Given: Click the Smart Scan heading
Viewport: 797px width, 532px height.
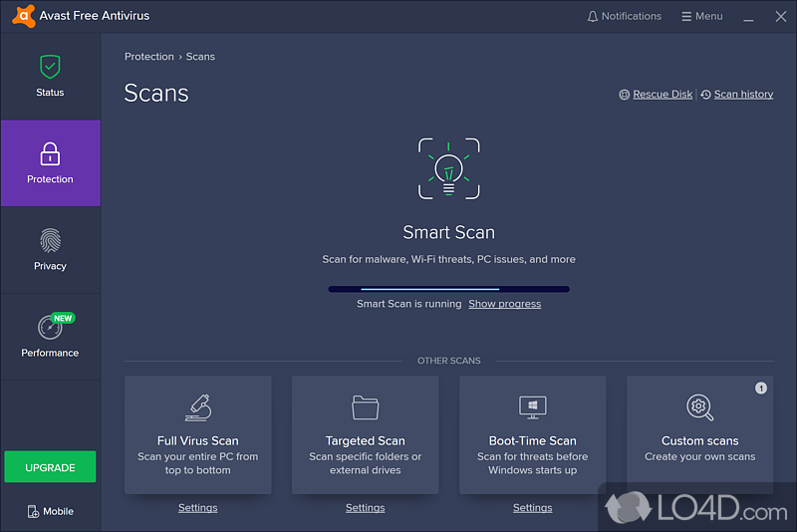Looking at the screenshot, I should tap(449, 232).
